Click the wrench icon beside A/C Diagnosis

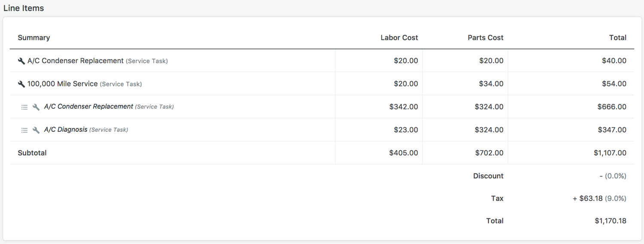click(x=36, y=130)
